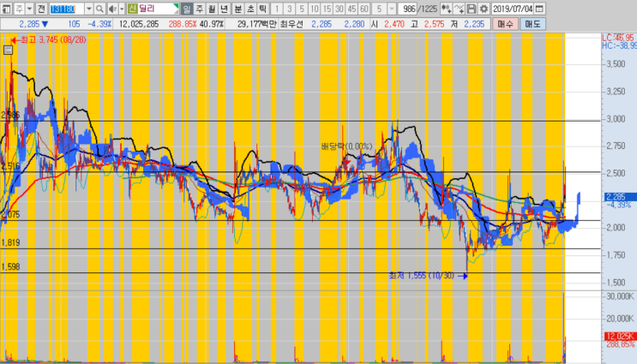Viewport: 637px width, 364px height.
Task: Click the volume value 12,025,285
Action: (x=139, y=24)
